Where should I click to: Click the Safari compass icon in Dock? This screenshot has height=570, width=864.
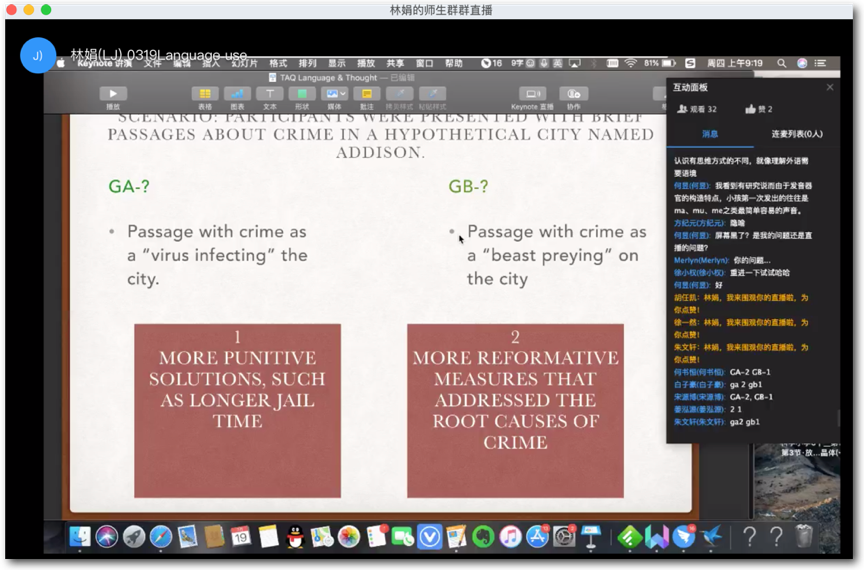[161, 537]
